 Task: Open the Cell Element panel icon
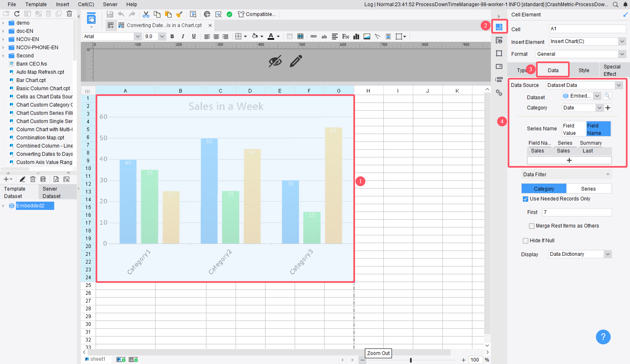tap(499, 27)
